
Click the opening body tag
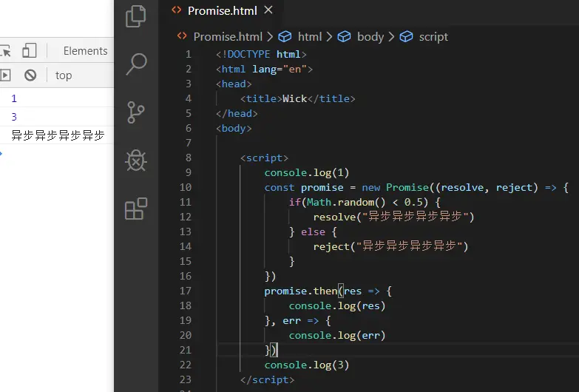[x=234, y=128]
